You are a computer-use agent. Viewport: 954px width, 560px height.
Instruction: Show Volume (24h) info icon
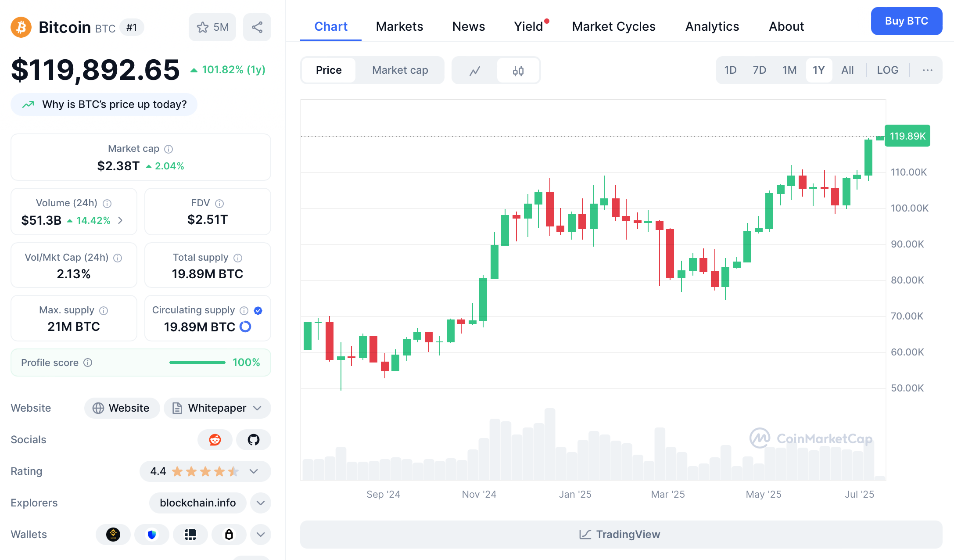107,204
